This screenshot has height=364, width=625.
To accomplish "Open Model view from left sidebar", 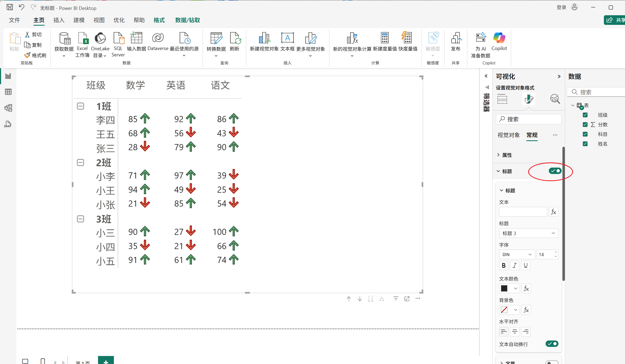I will coord(8,108).
